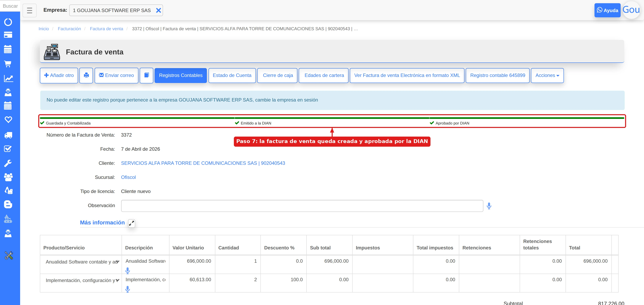
Task: Open the delivery truck sidebar icon
Action: click(x=8, y=135)
